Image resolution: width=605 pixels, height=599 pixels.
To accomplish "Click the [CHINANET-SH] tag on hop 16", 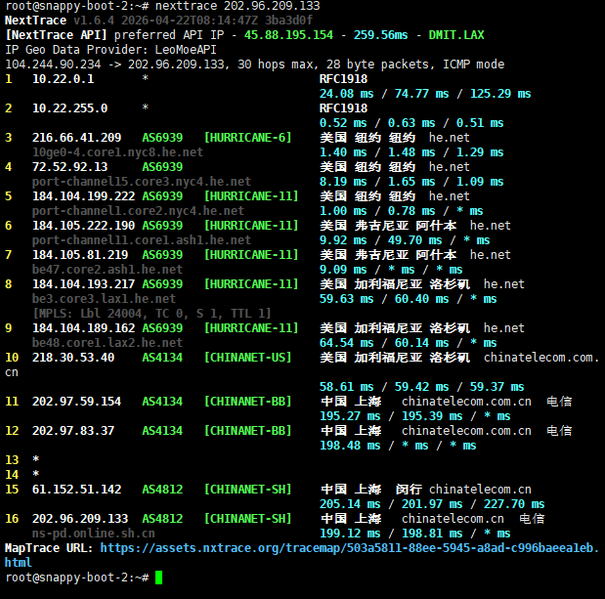I will pos(248,519).
